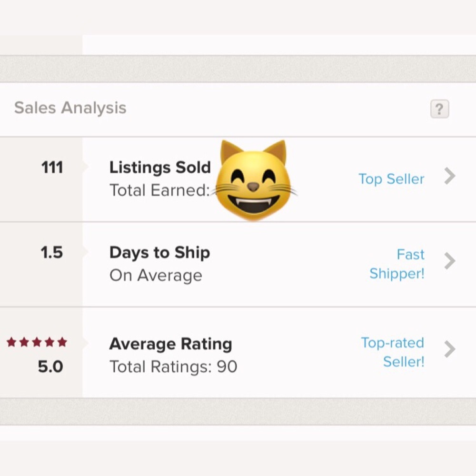Select the Average Rating title
This screenshot has height=476, width=476.
tap(170, 344)
